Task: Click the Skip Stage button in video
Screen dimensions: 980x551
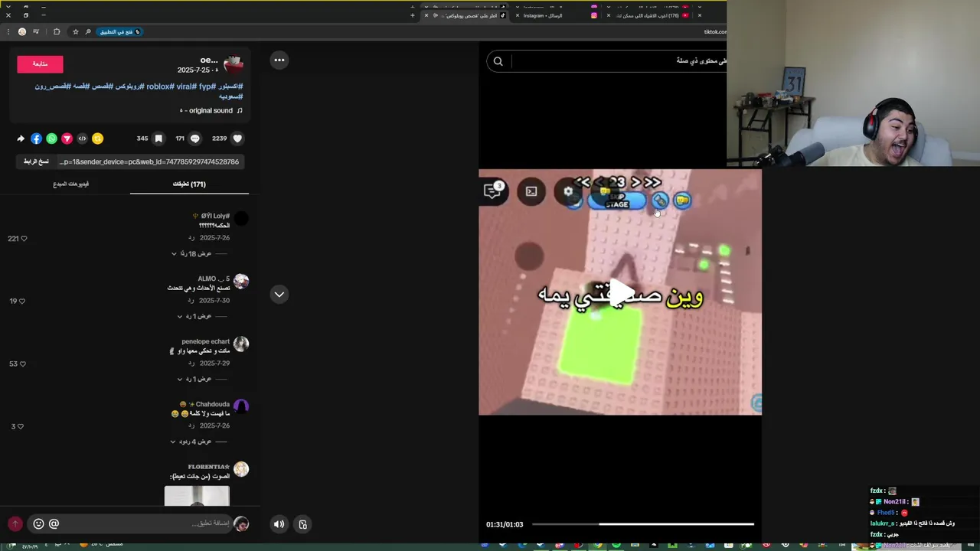Action: [616, 201]
